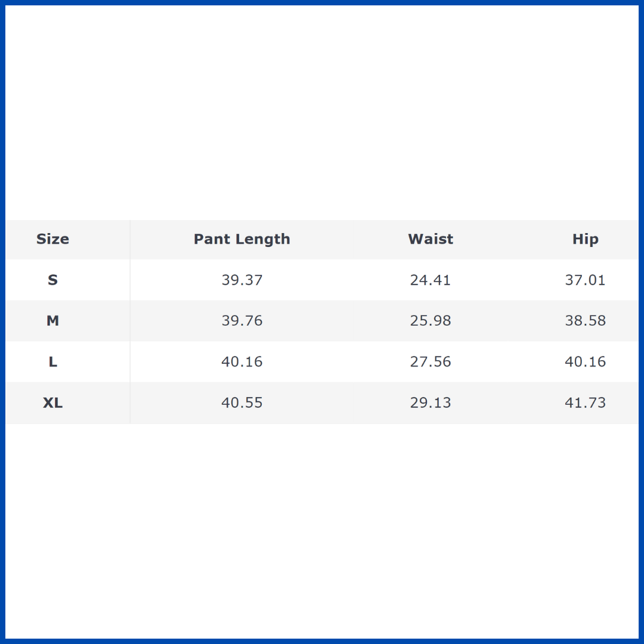
Task: Click the L row pant length 40.16
Action: coord(241,362)
